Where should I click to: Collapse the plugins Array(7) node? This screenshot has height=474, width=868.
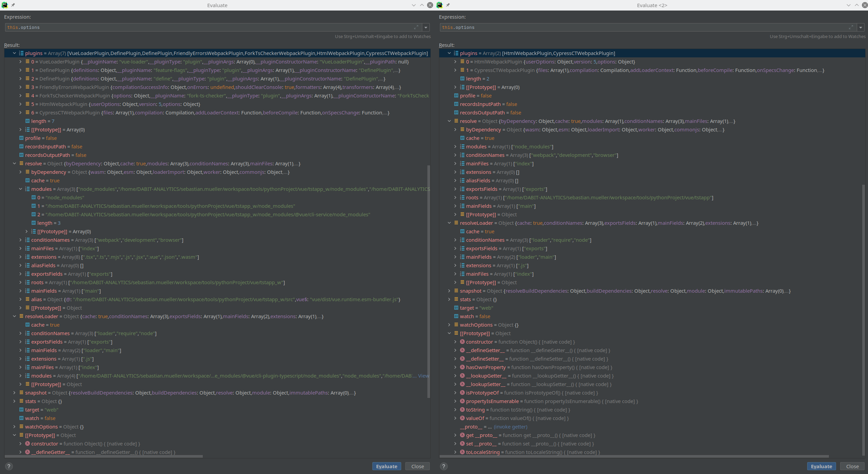click(14, 53)
